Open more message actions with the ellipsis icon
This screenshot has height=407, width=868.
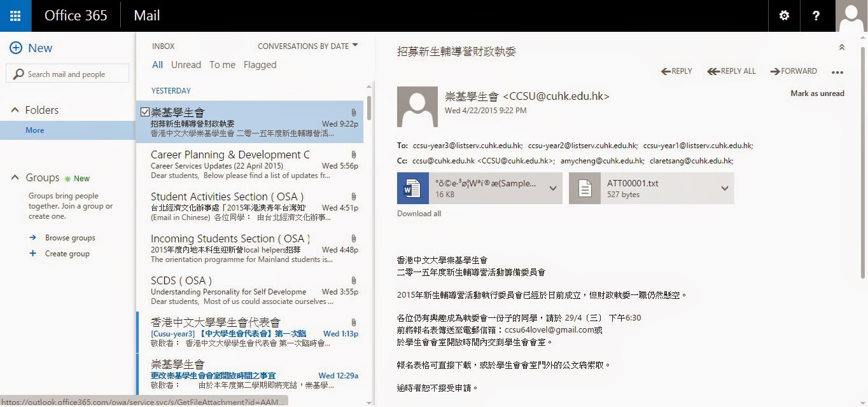(x=838, y=71)
